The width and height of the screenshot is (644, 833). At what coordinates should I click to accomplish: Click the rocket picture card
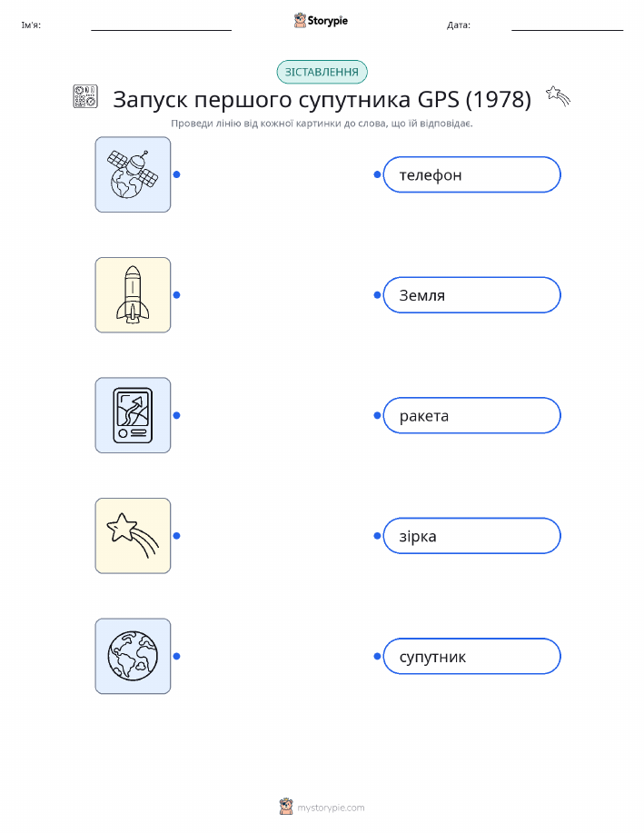pyautogui.click(x=133, y=295)
